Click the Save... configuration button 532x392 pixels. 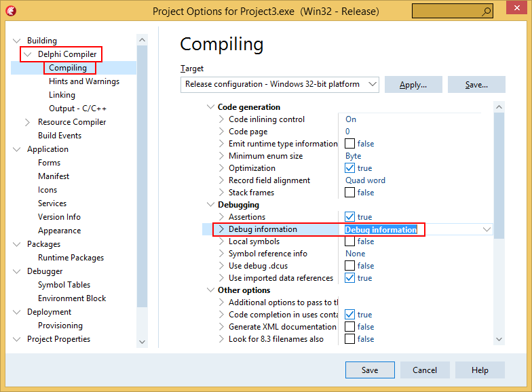coord(476,84)
